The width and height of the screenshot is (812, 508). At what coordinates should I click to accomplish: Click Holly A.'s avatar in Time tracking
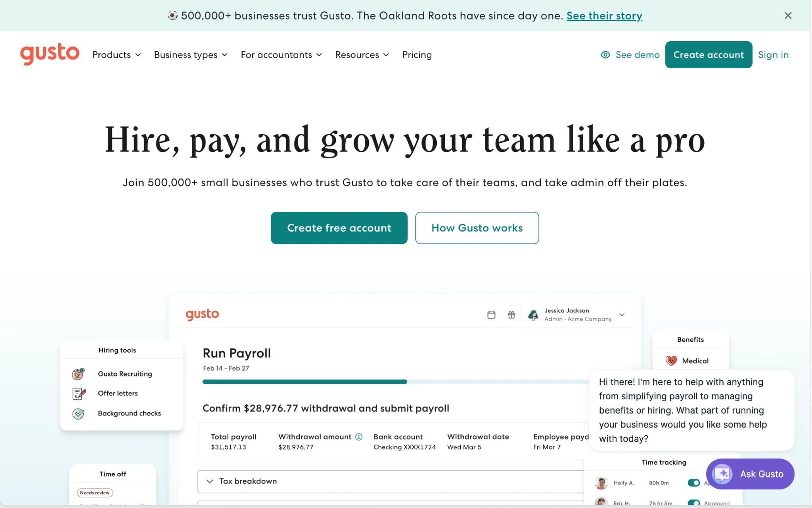[x=601, y=483]
